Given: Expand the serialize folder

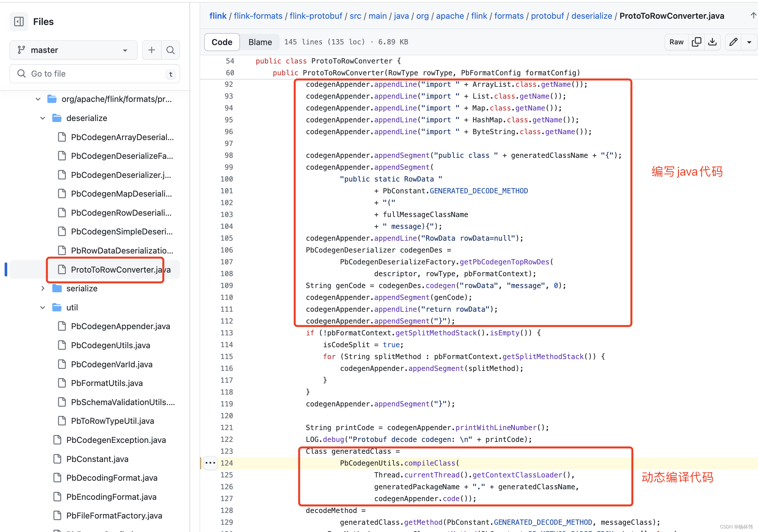Looking at the screenshot, I should click(x=42, y=288).
